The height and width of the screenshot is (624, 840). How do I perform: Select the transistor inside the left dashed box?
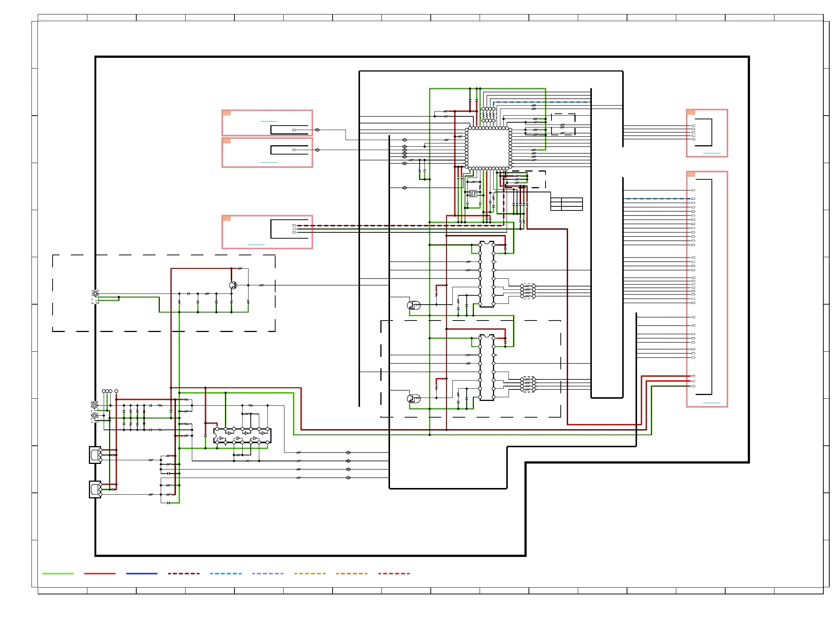(x=233, y=285)
